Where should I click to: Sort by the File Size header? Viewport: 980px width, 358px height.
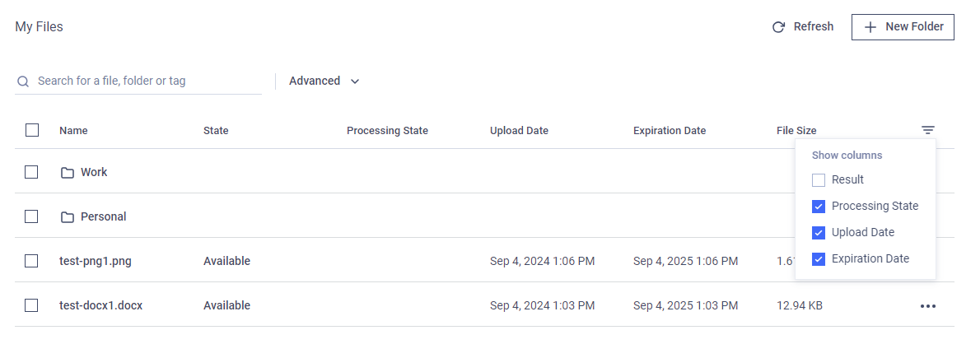[x=796, y=131]
